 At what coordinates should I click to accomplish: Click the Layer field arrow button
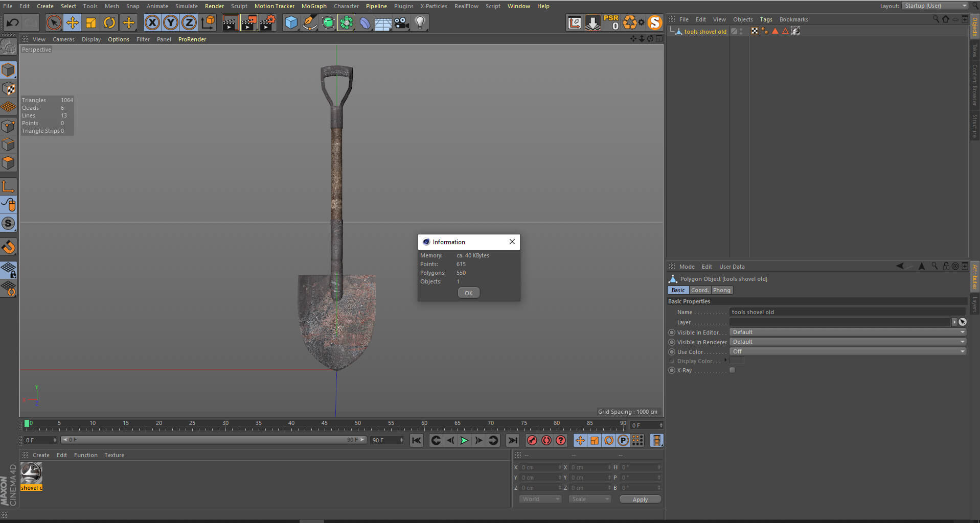coord(954,322)
